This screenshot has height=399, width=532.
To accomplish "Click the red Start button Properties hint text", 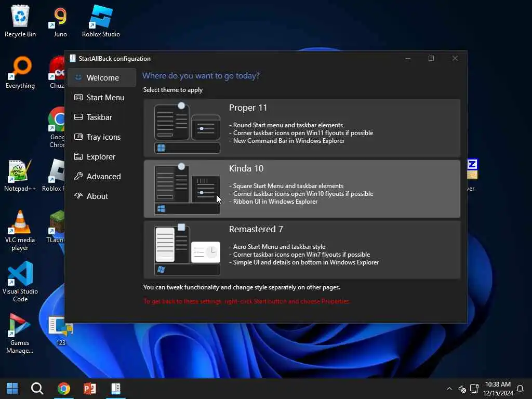I will tap(247, 301).
